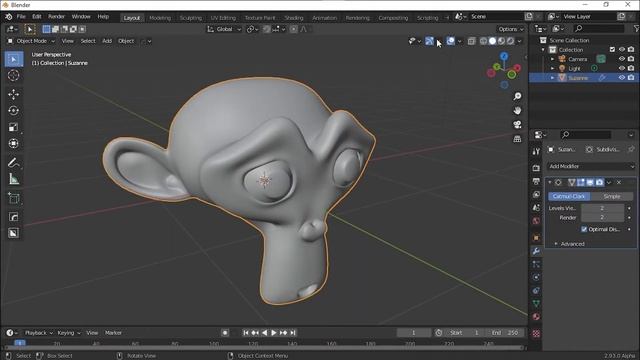640x360 pixels.
Task: Toggle Optimal Display checkbox
Action: [x=584, y=229]
